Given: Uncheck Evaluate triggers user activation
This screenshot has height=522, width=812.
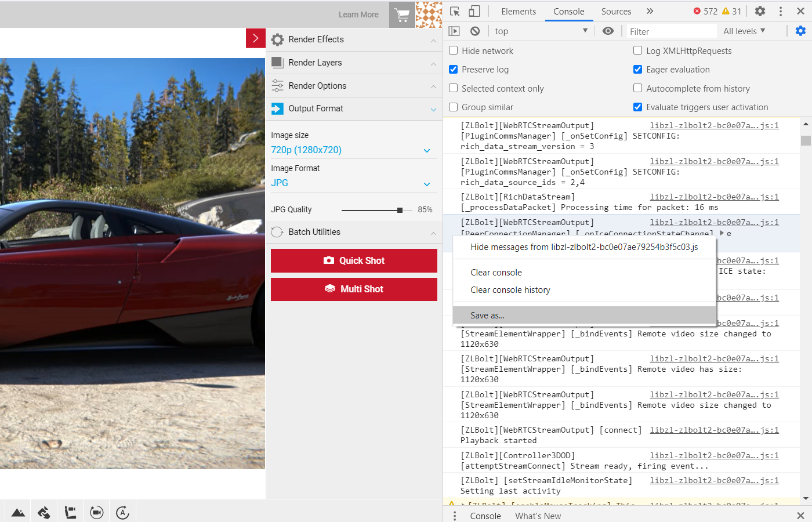Looking at the screenshot, I should click(x=638, y=107).
